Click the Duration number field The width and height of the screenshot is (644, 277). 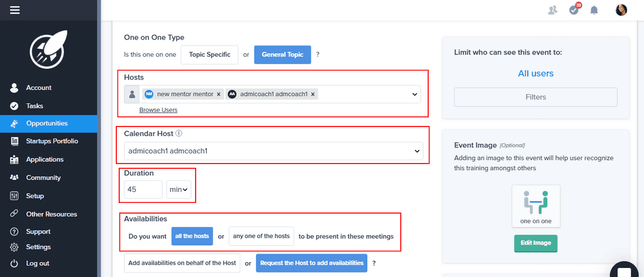pyautogui.click(x=143, y=190)
